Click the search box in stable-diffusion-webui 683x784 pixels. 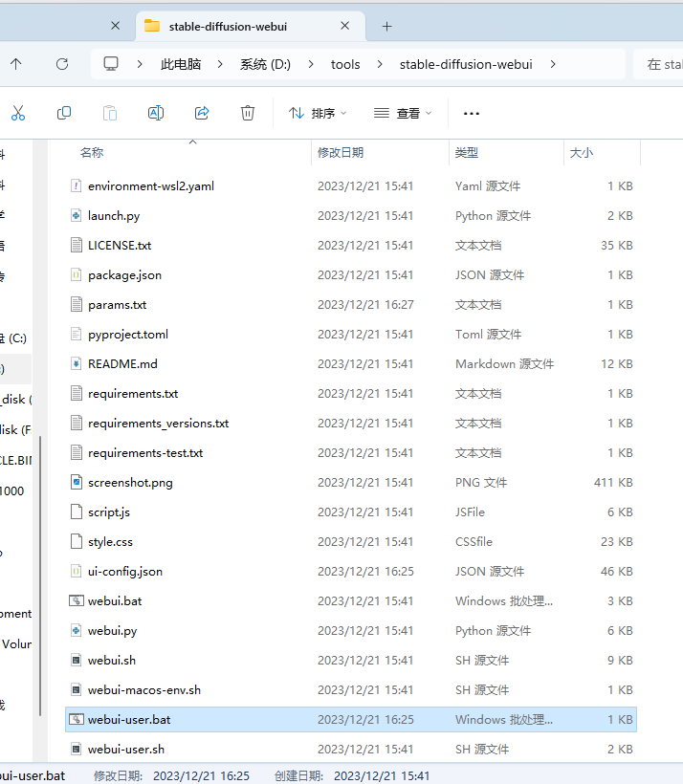tap(658, 64)
